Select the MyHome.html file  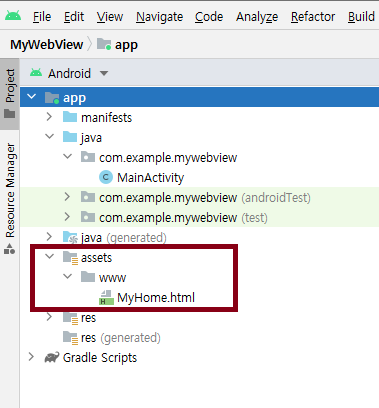pyautogui.click(x=156, y=298)
